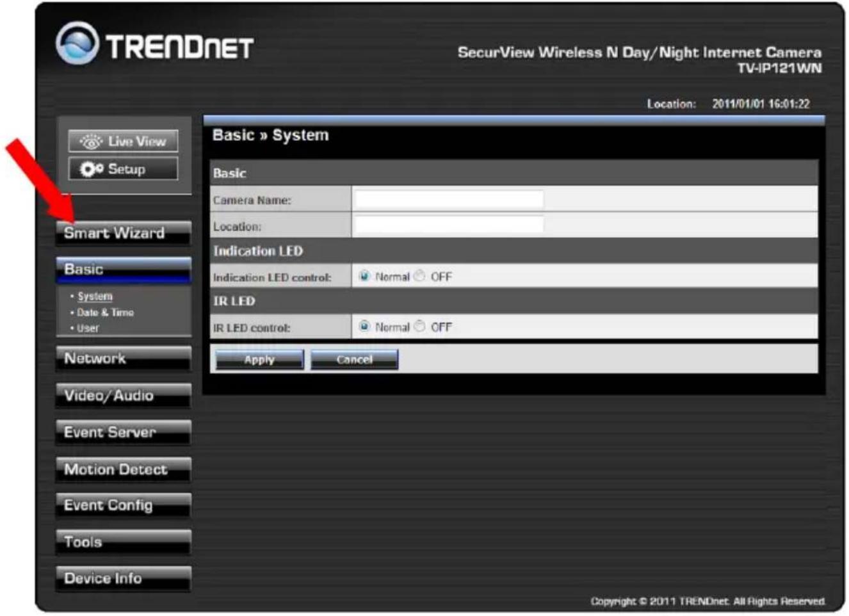Open the System link under Basic
The width and height of the screenshot is (849, 616).
tap(95, 296)
